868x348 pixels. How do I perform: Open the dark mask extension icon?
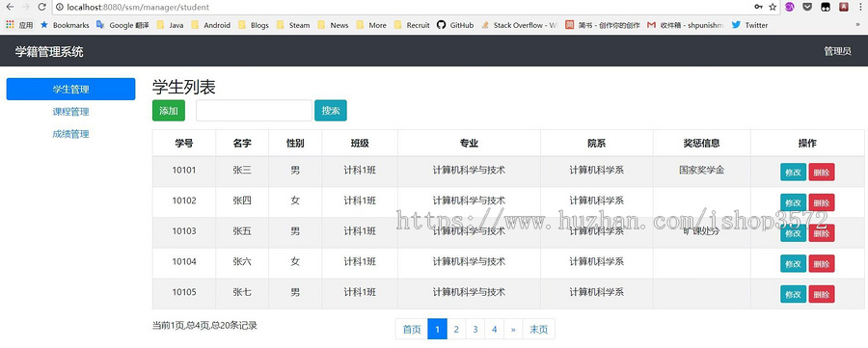pos(826,7)
